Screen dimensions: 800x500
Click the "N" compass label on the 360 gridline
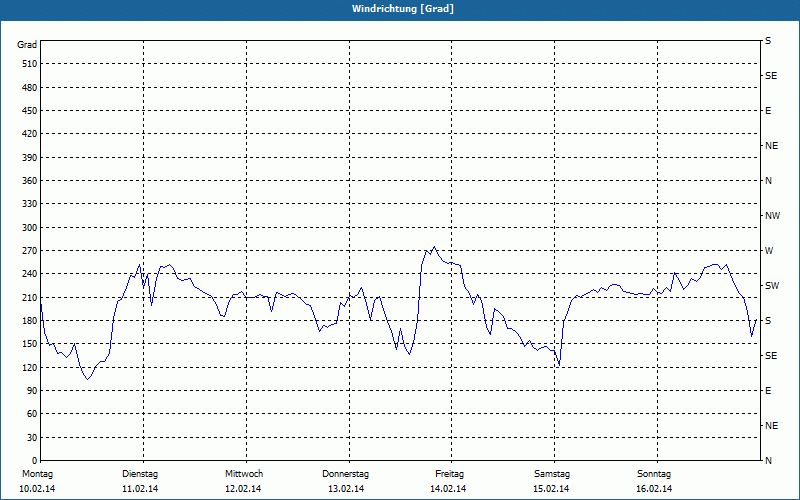pos(768,181)
